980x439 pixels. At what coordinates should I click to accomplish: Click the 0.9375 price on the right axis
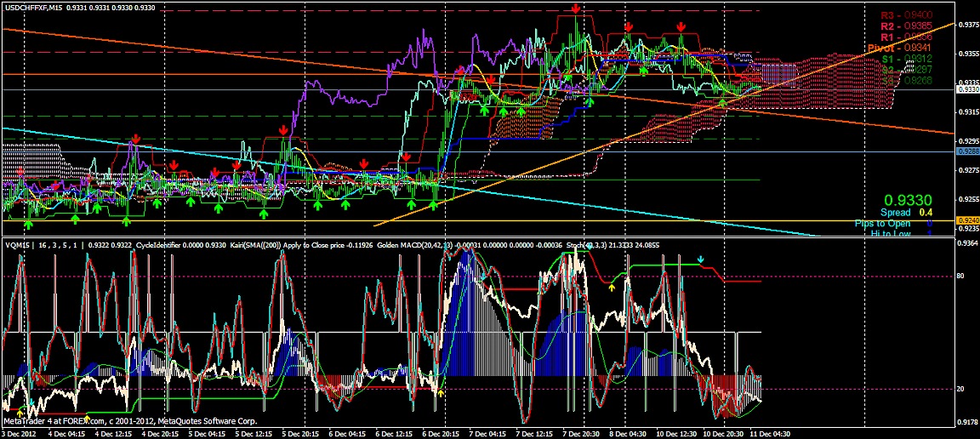click(x=966, y=24)
